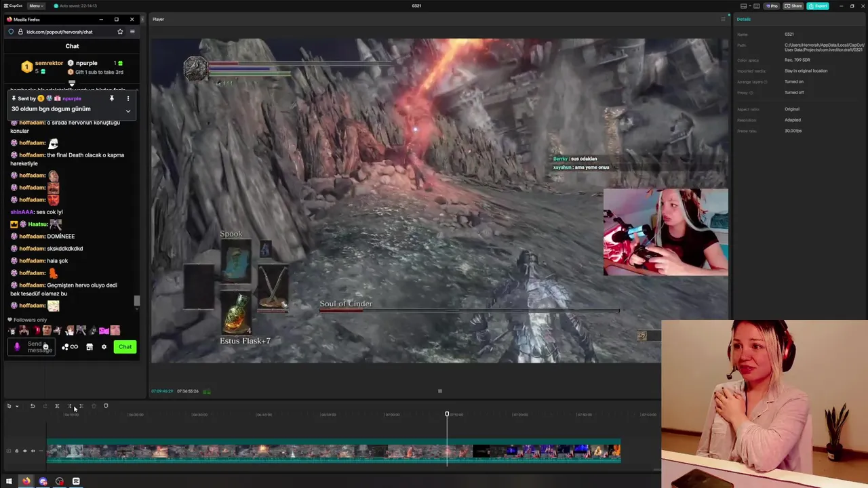Click the shinAAA username in chat
Screen dimensions: 868x488
pos(22,212)
